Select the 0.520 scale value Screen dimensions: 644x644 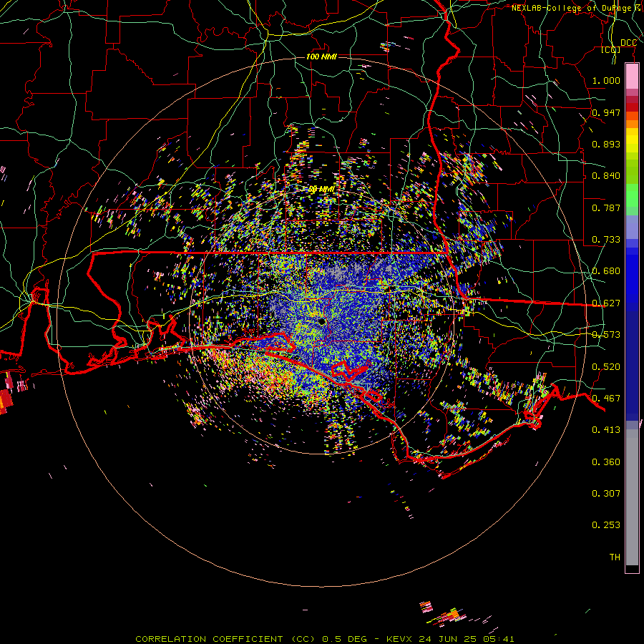tap(606, 367)
